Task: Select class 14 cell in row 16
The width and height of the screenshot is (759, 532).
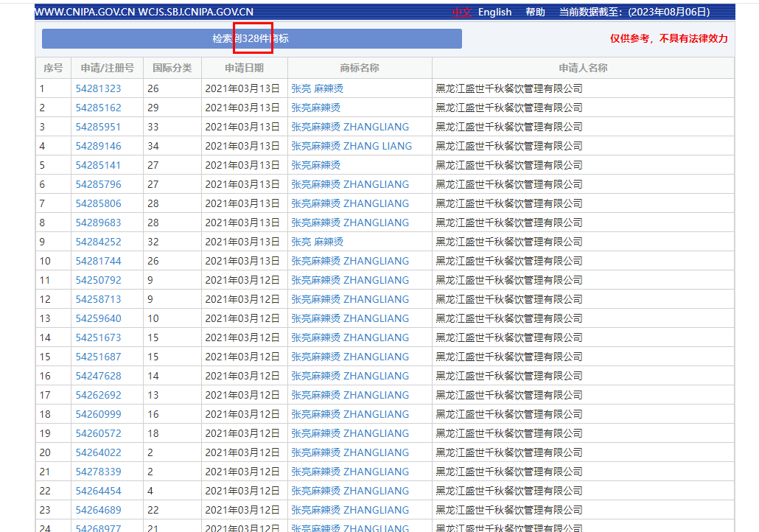Action: point(172,376)
